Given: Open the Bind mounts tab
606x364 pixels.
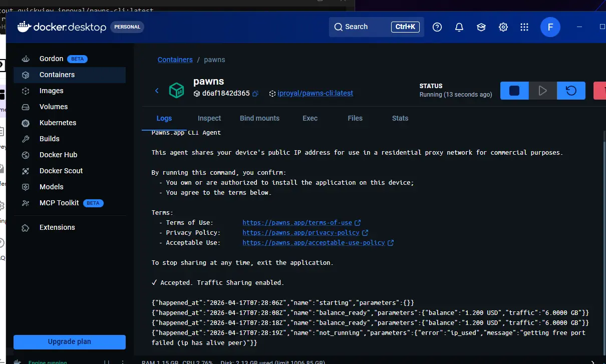Looking at the screenshot, I should (259, 118).
